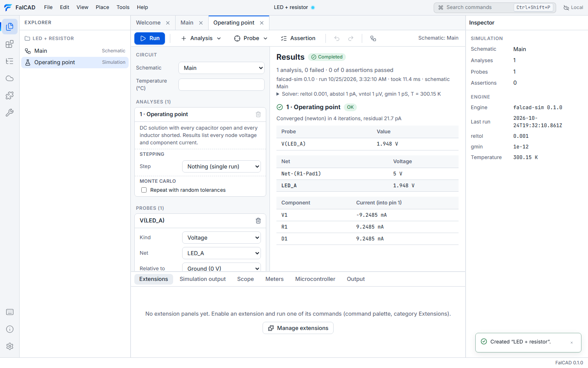Open settings gear in sidebar

[10, 346]
